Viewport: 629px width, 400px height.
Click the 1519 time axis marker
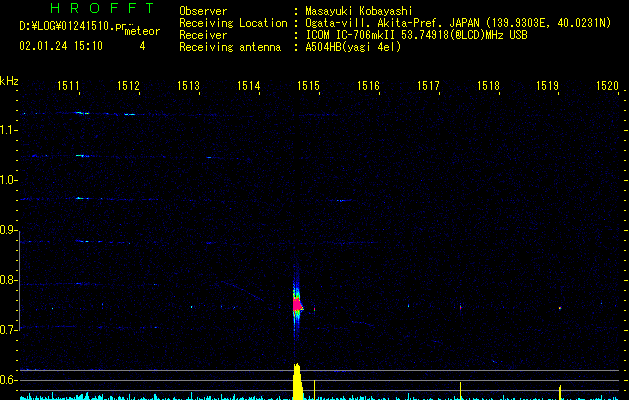548,86
